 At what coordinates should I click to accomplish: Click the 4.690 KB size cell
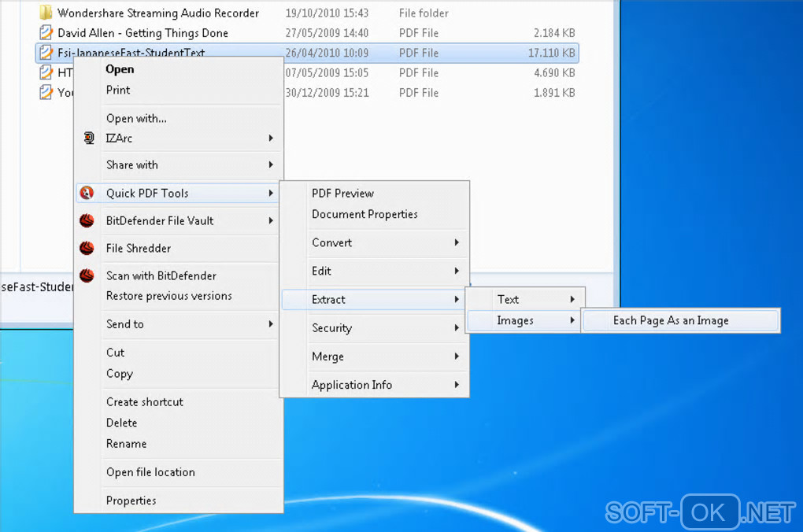click(554, 72)
